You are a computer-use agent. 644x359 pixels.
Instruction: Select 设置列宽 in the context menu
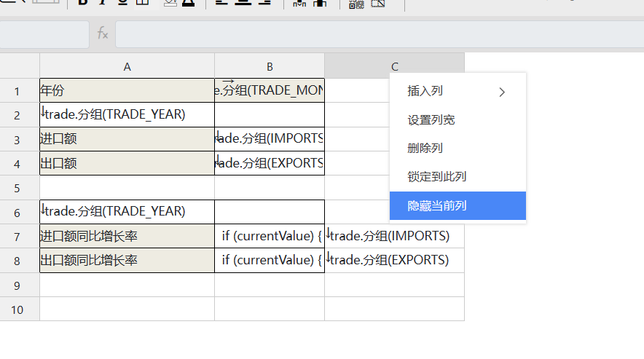(x=458, y=119)
